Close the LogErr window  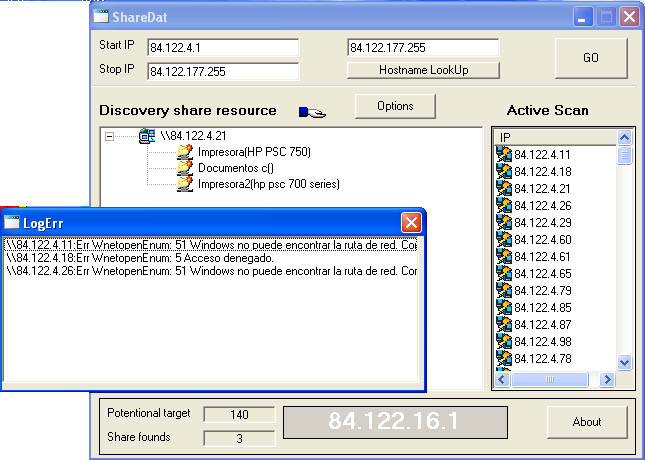(411, 223)
